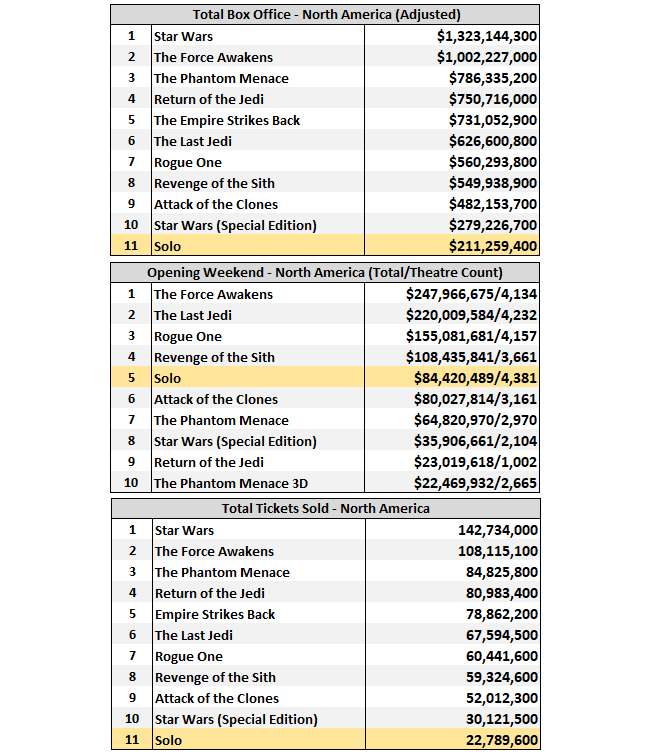
Task: Select the Opening Weekend table header
Action: [324, 272]
